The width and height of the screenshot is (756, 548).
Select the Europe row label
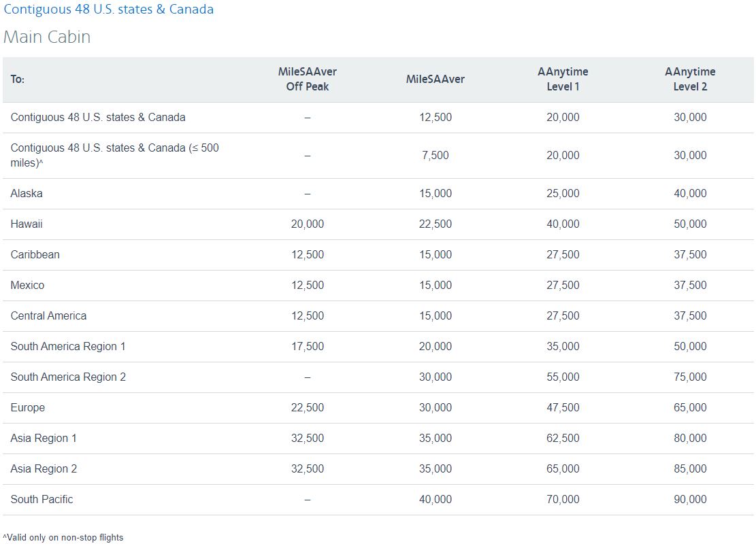coord(27,407)
